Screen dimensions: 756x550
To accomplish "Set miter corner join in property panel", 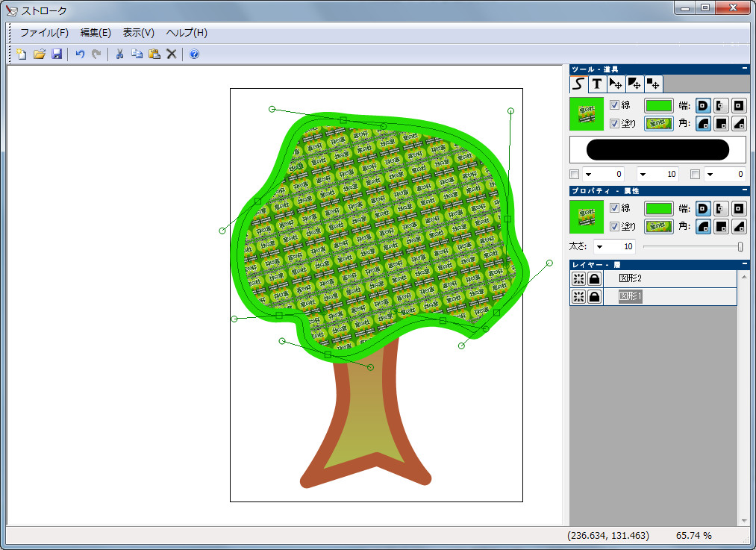I will 721,226.
